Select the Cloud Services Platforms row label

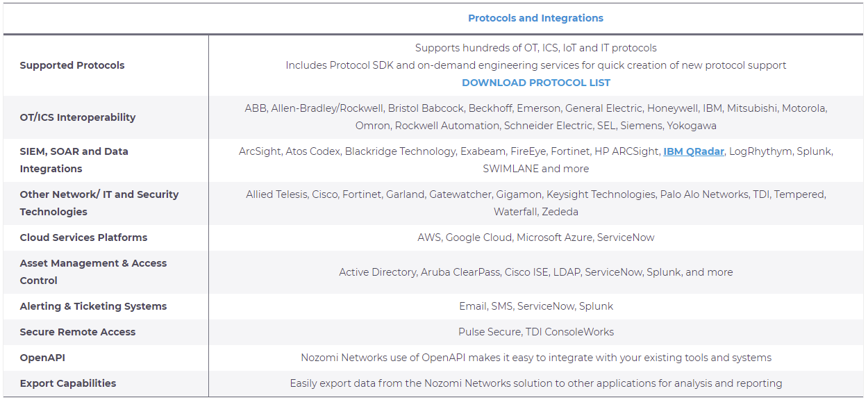point(83,237)
